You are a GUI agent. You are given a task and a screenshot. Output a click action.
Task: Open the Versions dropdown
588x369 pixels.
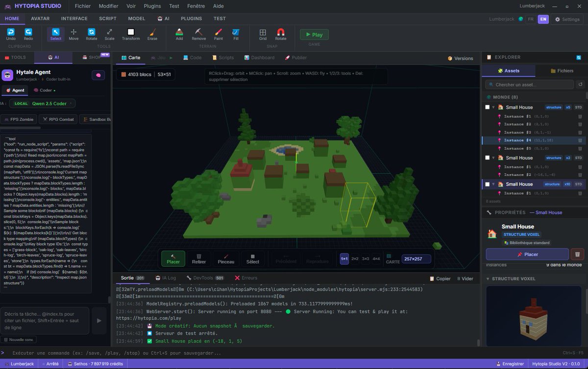(x=460, y=58)
